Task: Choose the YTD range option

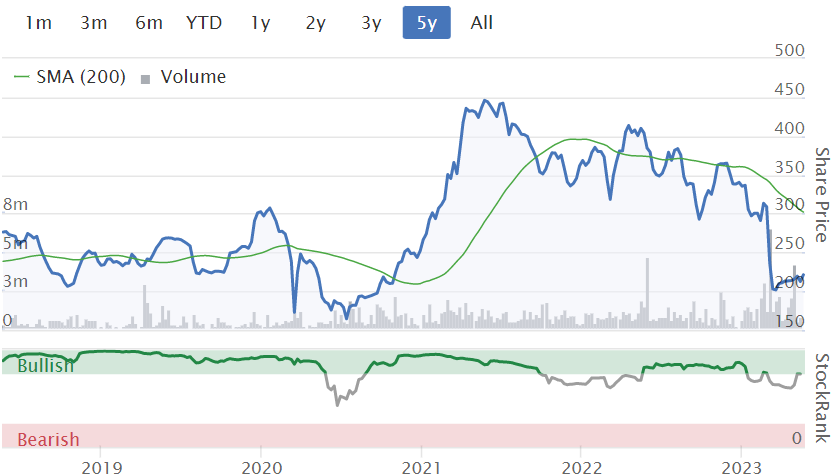Action: point(204,22)
